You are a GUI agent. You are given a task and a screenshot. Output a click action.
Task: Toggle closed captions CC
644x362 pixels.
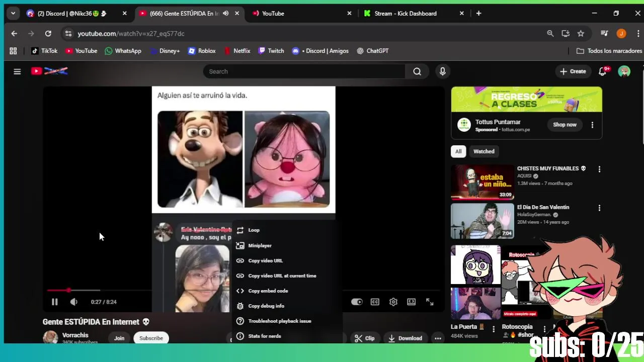click(375, 302)
